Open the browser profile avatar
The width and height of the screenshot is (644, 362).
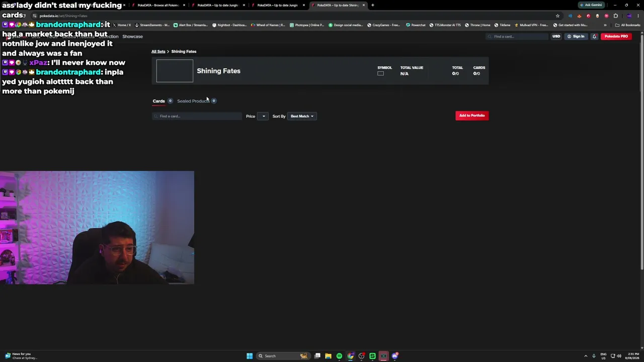pyautogui.click(x=629, y=16)
